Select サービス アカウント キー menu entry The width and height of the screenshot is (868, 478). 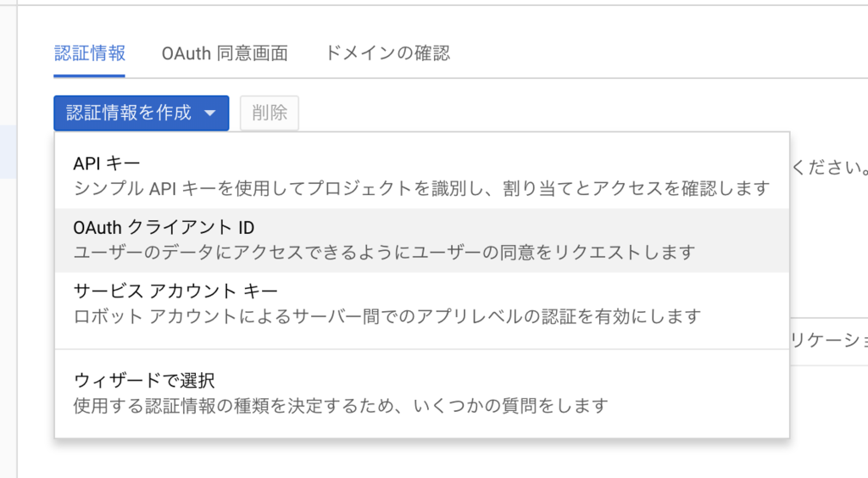422,303
